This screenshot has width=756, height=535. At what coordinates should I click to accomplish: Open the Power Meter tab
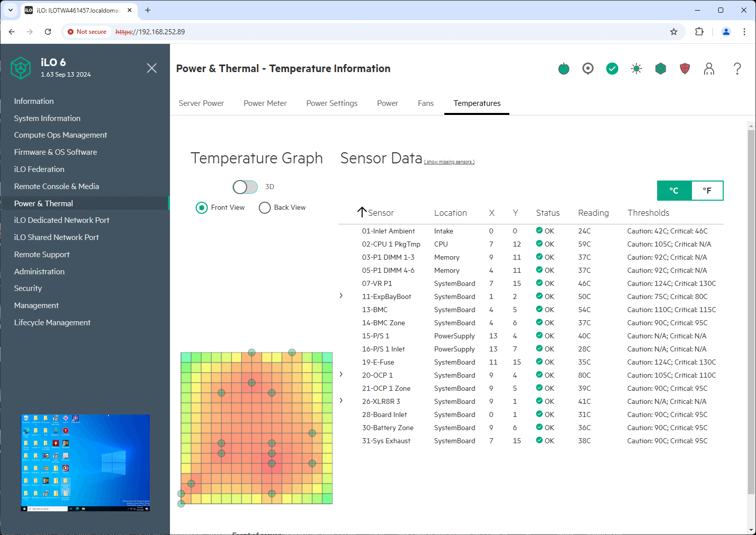click(x=265, y=103)
